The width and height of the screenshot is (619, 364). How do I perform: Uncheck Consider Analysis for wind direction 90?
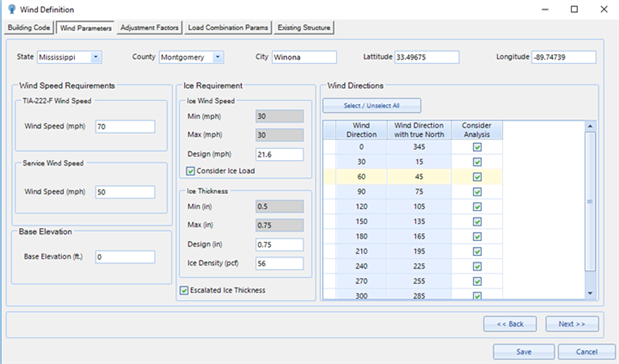(x=477, y=192)
